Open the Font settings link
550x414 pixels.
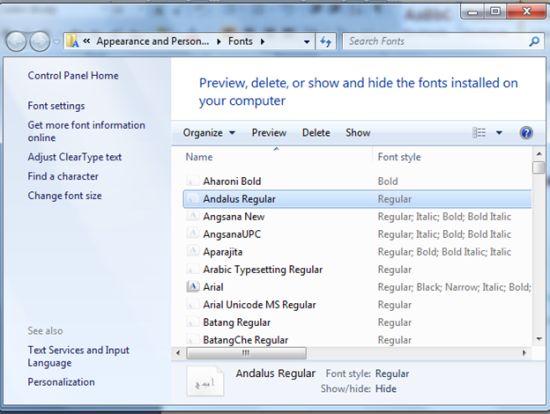pyautogui.click(x=56, y=106)
